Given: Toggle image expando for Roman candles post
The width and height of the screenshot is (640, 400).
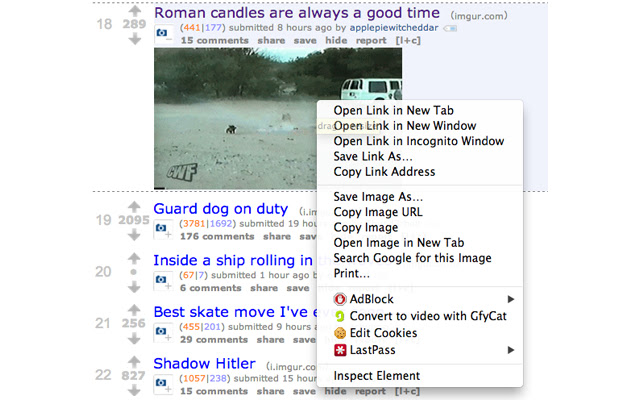Looking at the screenshot, I should coord(162,34).
